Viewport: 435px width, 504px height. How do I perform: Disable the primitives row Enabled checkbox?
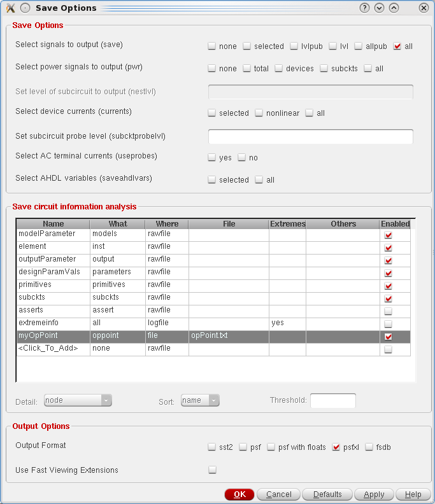point(389,286)
